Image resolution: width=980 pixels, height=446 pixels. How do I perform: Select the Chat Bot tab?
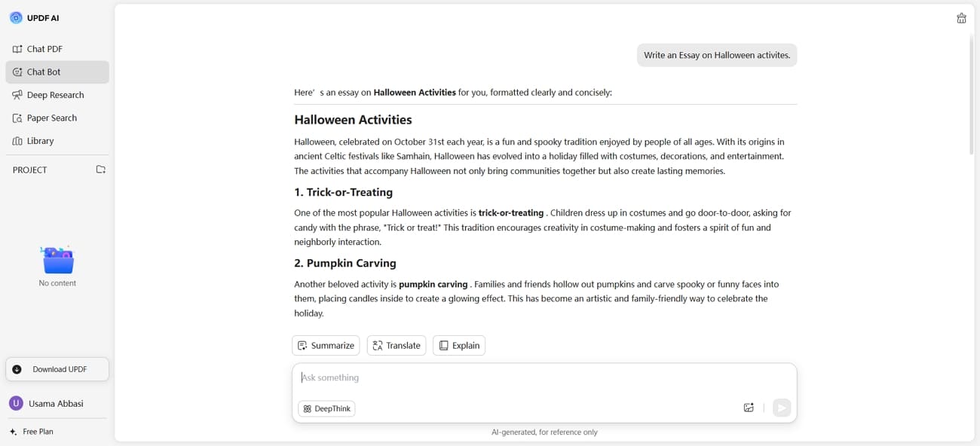[44, 72]
